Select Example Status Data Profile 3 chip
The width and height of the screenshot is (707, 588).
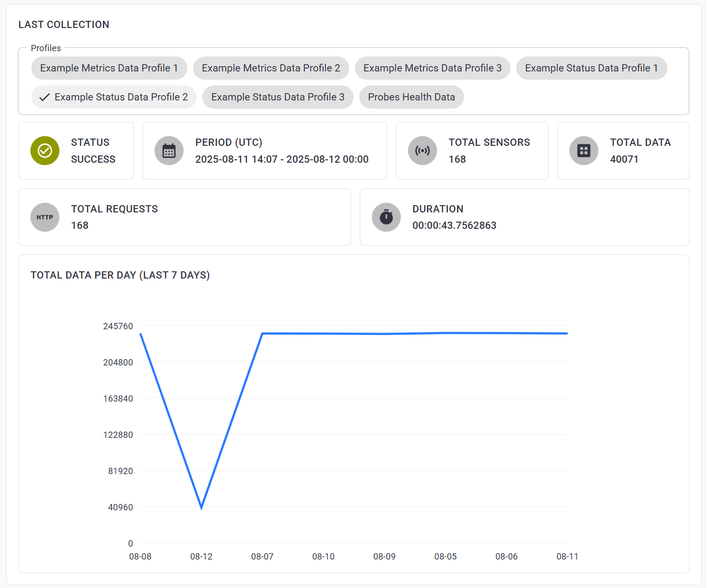[278, 97]
